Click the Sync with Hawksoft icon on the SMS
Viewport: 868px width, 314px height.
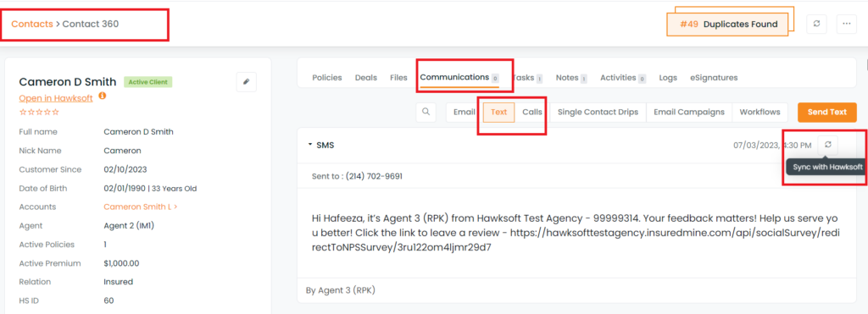click(x=827, y=144)
